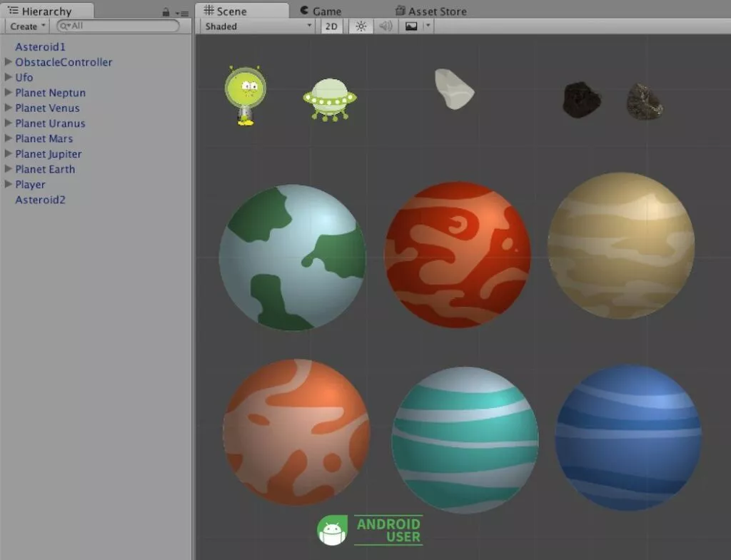
Task: Select Planet Uranus in the Hierarchy
Action: pos(50,123)
